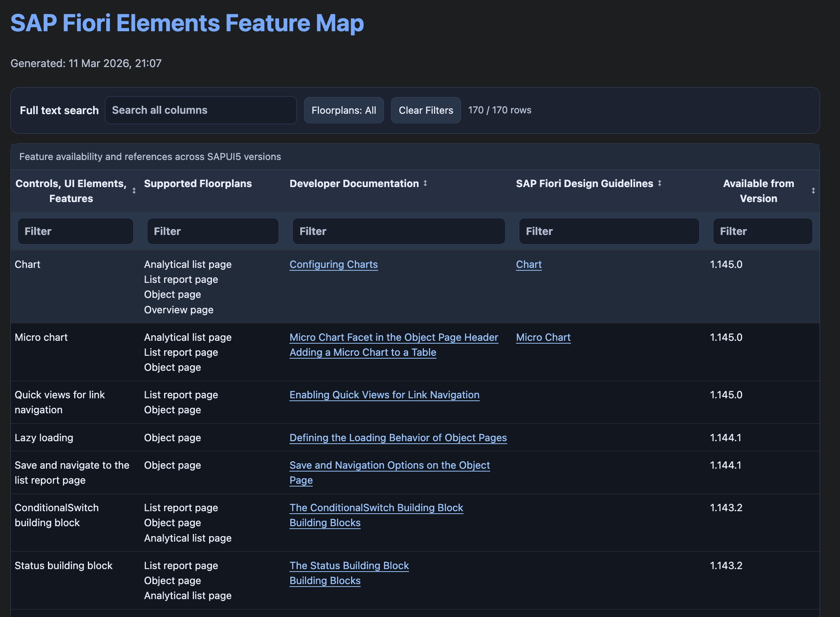Screen dimensions: 840x617
Task: Open the Configuring Charts documentation link
Action: [x=334, y=264]
